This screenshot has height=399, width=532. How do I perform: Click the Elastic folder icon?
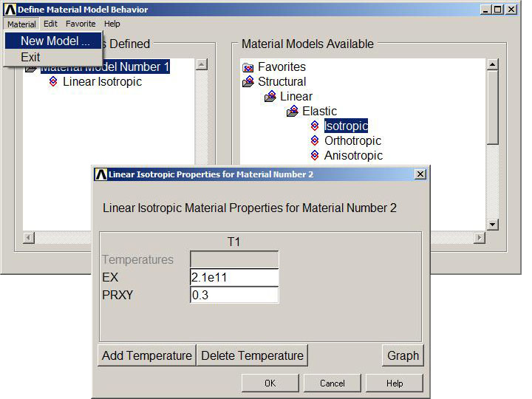(293, 112)
